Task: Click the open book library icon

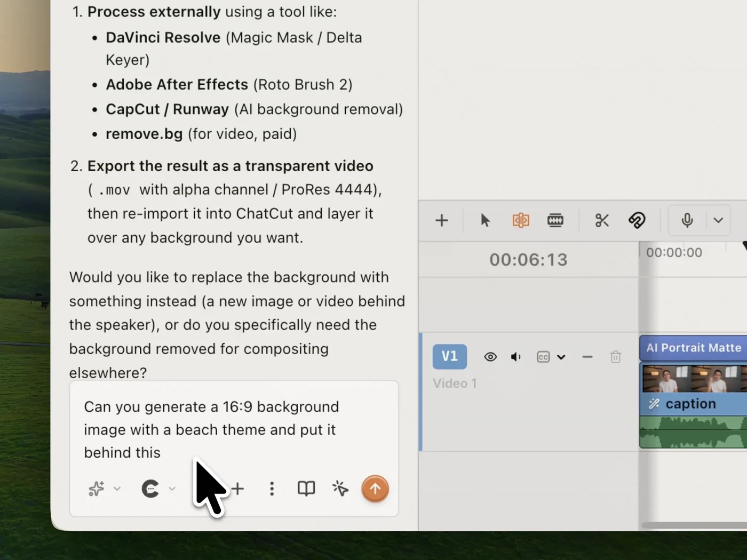Action: tap(306, 489)
